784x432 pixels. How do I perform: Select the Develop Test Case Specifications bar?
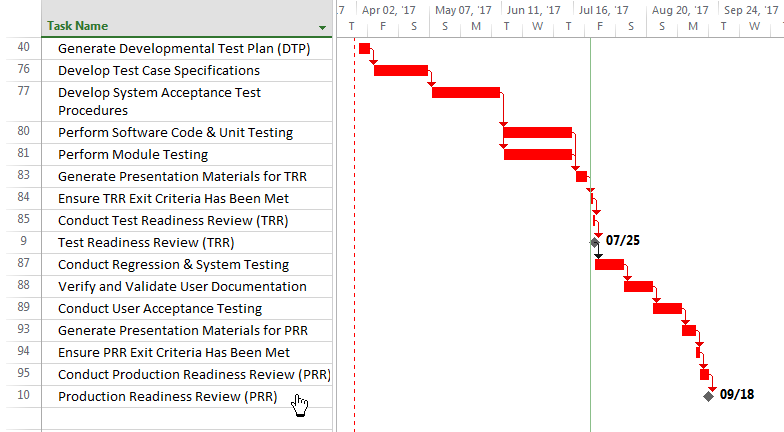(x=401, y=70)
